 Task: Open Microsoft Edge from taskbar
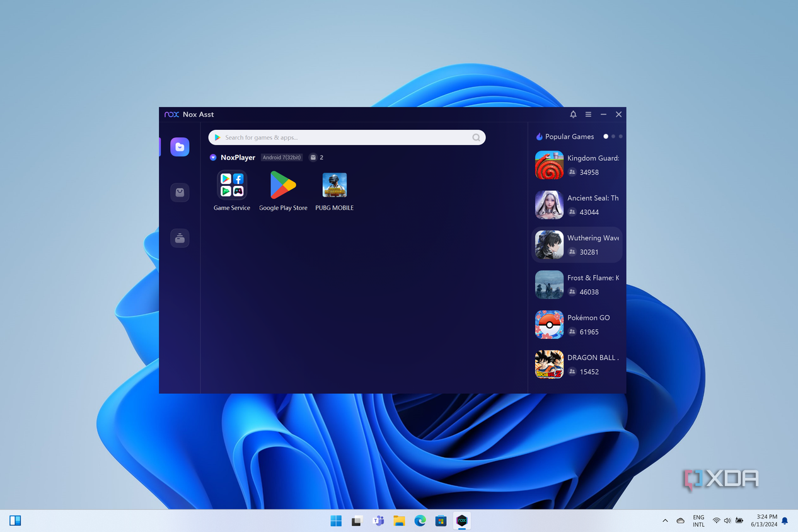(420, 521)
